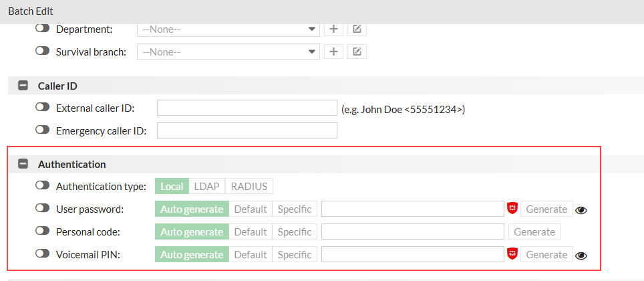
Task: Show the User password with eye icon
Action: [581, 209]
